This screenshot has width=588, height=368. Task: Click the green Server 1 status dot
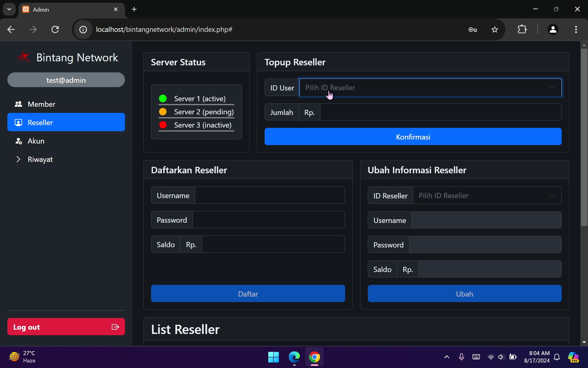point(163,98)
